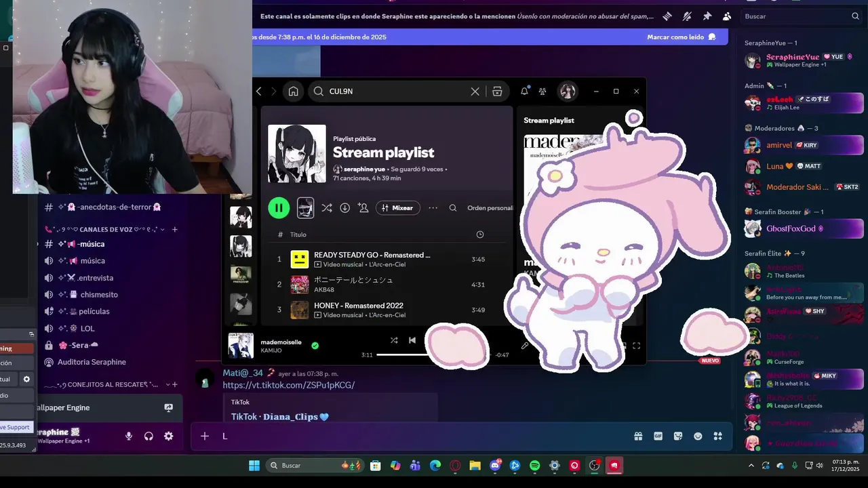Open the Discord threads icon

pos(667,16)
